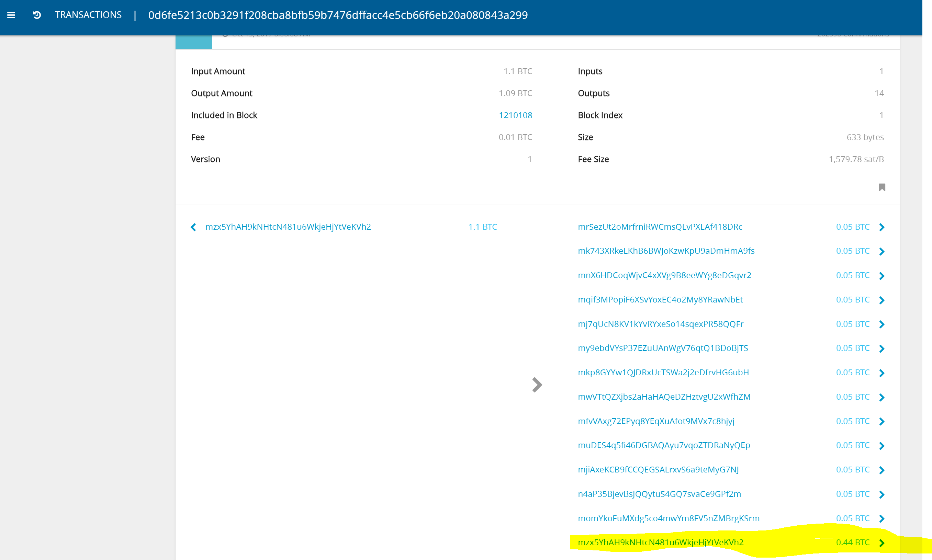Click the back chevron beside the input address
The height and width of the screenshot is (560, 932).
click(193, 227)
